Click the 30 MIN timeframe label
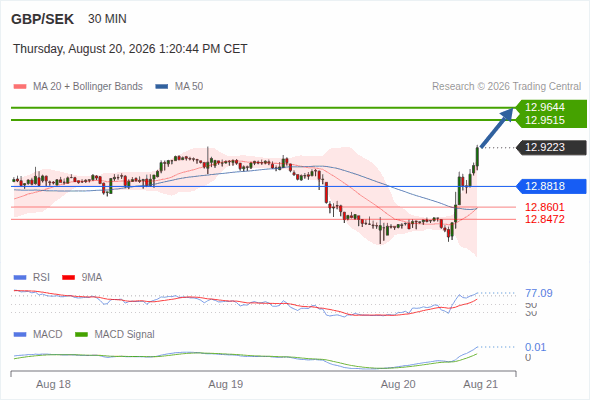The height and width of the screenshot is (400, 590). click(107, 19)
